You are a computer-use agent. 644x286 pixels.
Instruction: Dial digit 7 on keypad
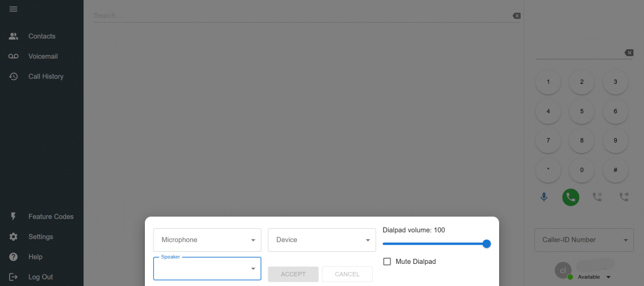(548, 141)
